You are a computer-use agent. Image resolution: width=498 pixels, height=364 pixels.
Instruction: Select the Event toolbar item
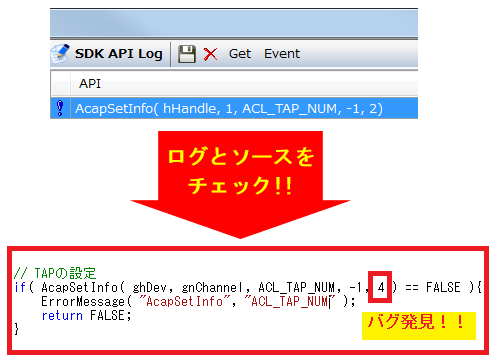point(282,54)
